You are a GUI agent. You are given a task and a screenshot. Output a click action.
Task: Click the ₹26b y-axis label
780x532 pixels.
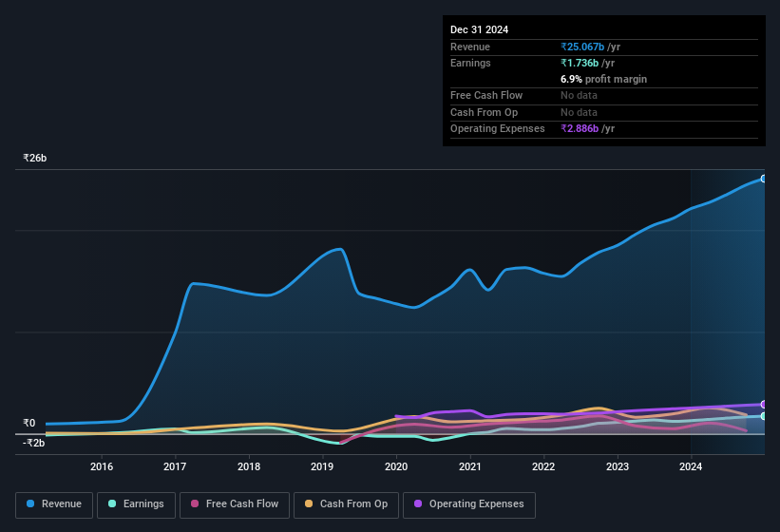(35, 158)
